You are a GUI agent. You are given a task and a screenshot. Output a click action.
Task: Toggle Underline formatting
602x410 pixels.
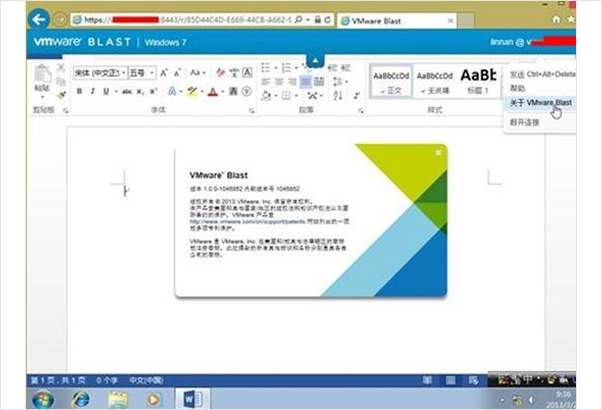(x=106, y=91)
